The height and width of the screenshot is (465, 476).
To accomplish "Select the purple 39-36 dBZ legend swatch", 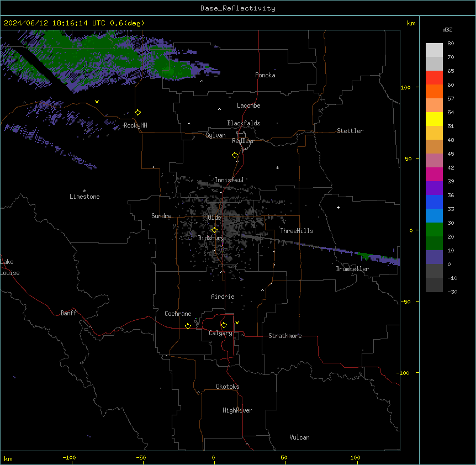I will pyautogui.click(x=434, y=188).
